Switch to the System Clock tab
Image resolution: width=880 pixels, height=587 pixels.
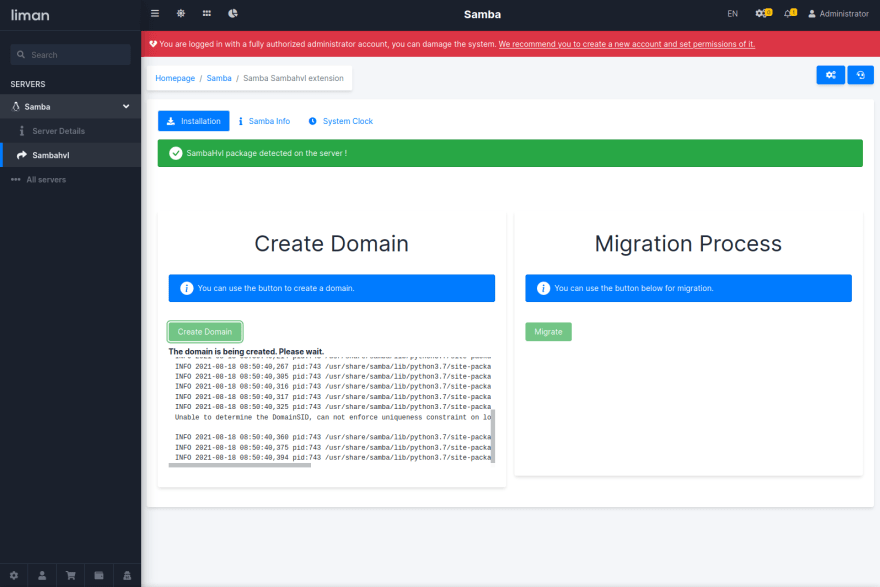[341, 121]
